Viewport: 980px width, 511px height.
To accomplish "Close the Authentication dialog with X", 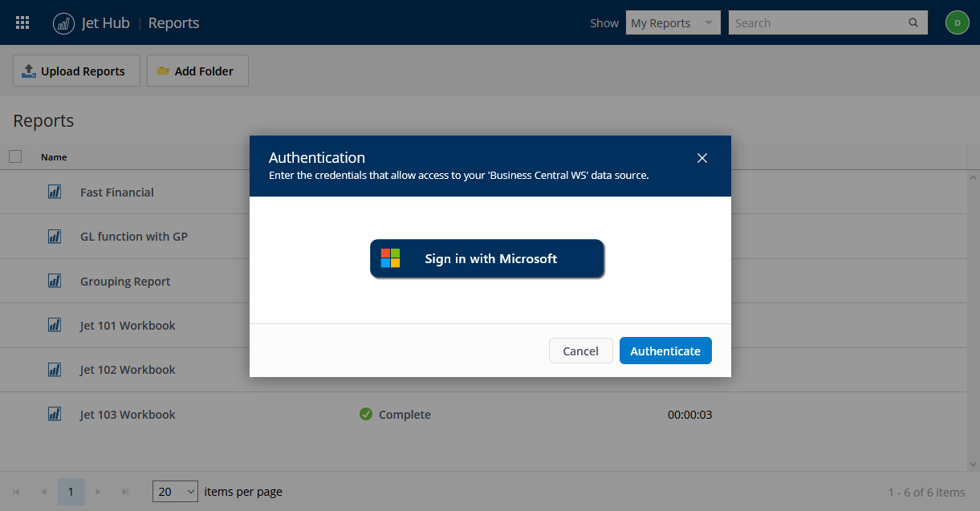I will [702, 158].
